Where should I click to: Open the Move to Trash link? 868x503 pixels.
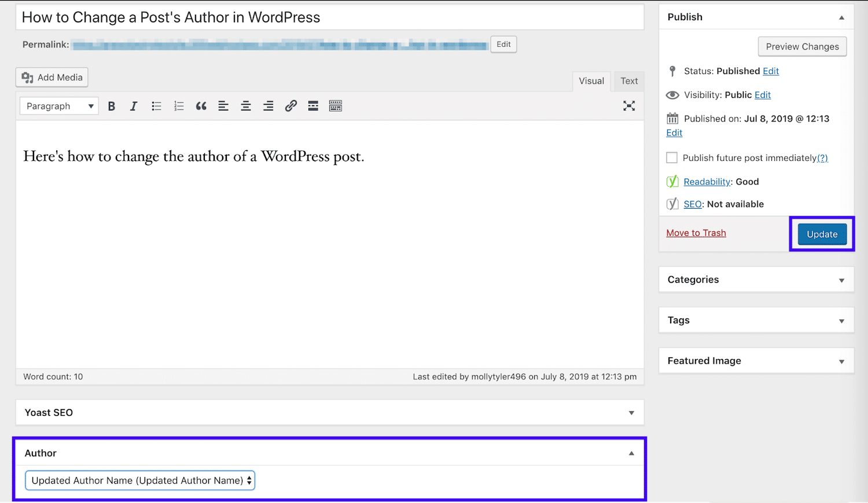point(696,232)
